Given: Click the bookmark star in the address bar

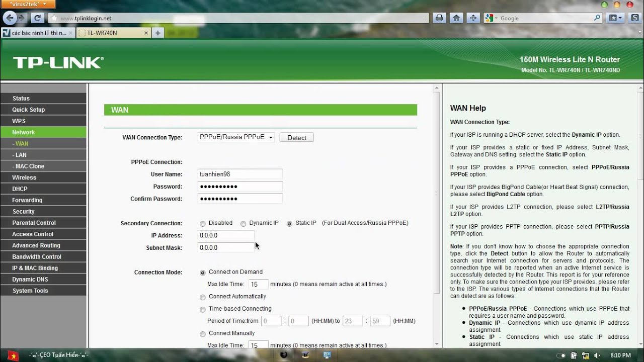Looking at the screenshot, I should tap(54, 19).
